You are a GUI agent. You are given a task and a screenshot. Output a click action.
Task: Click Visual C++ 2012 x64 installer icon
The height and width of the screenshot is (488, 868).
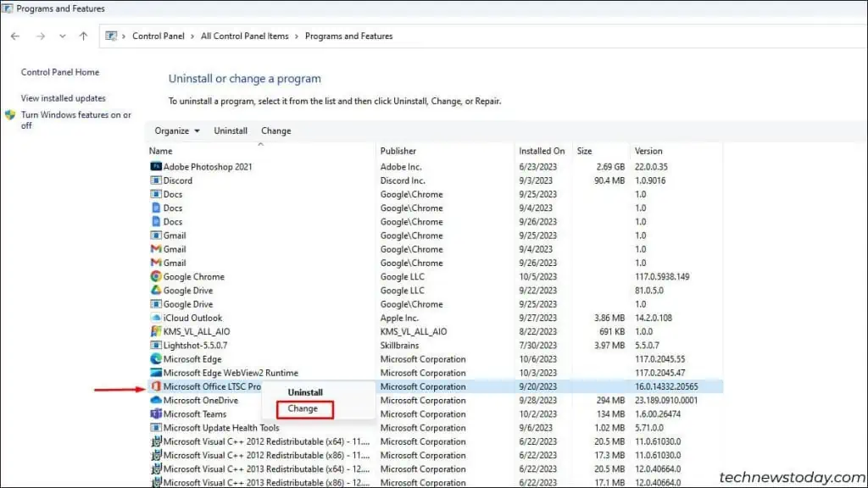point(156,441)
